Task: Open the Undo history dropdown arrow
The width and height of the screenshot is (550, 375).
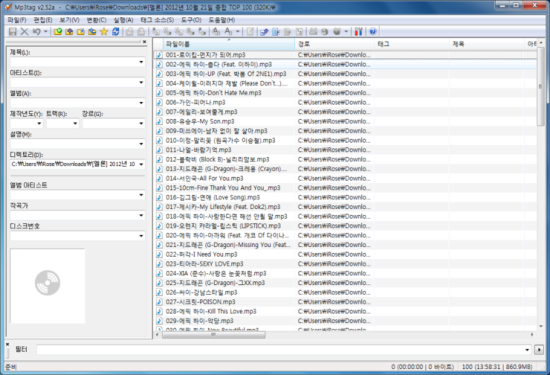Action: tap(46, 32)
